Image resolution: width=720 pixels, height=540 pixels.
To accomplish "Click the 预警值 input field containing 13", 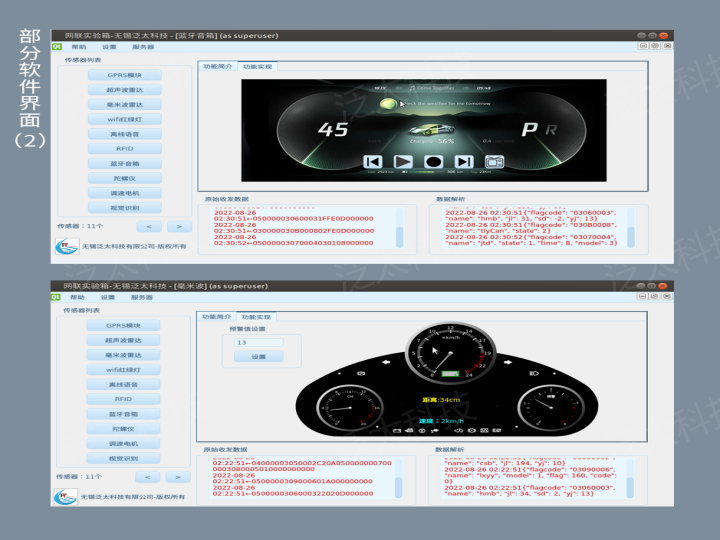I will 258,342.
